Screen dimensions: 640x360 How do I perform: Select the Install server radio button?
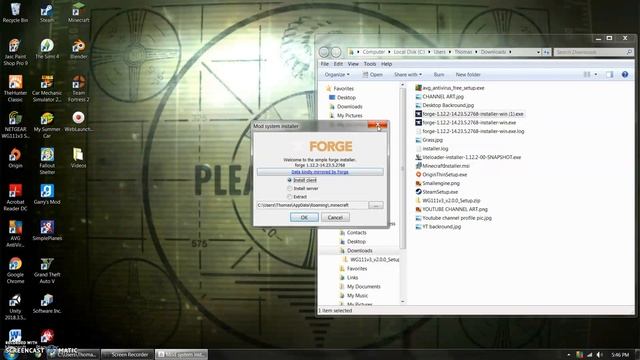289,189
